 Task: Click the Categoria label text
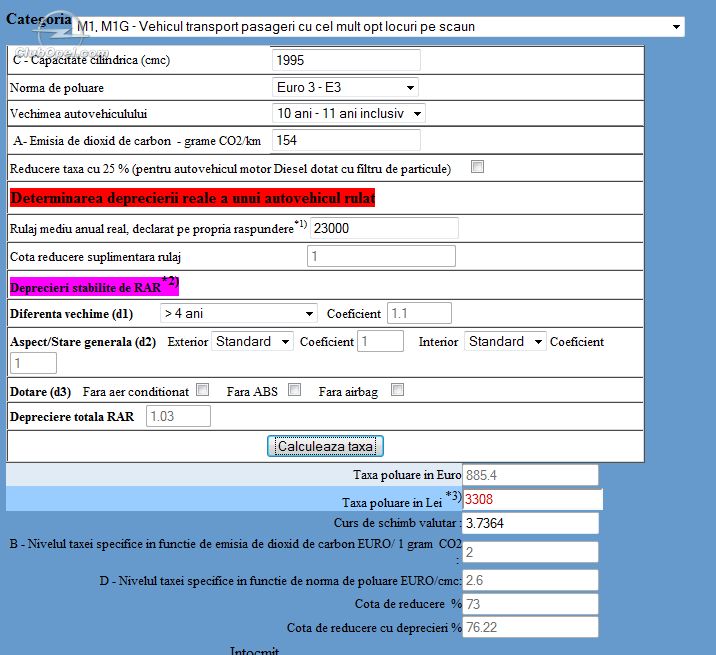tap(39, 19)
